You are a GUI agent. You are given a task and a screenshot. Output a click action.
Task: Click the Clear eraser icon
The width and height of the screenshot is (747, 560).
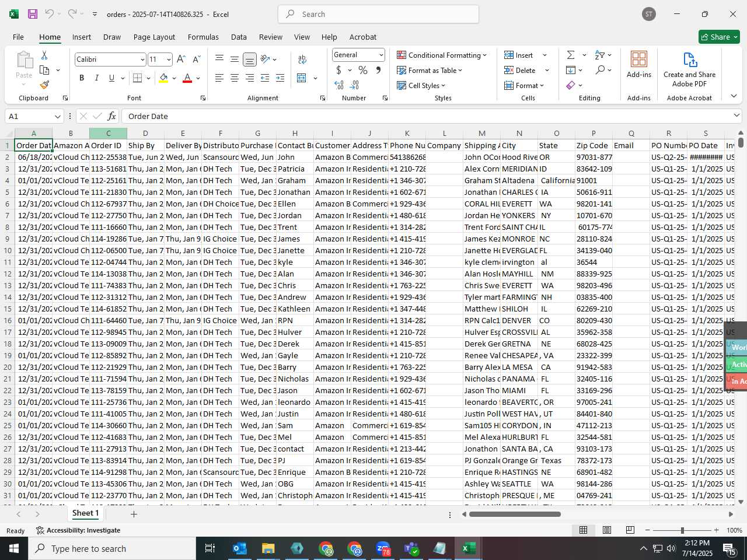click(571, 85)
